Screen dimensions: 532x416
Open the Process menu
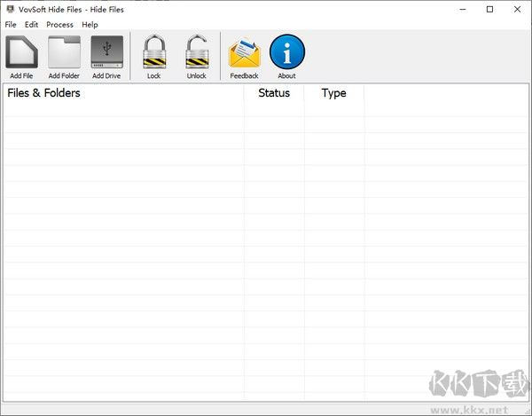click(59, 25)
